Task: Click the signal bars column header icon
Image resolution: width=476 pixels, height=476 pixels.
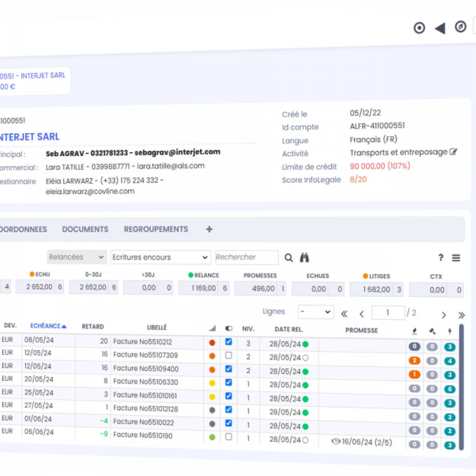Action: (x=212, y=328)
